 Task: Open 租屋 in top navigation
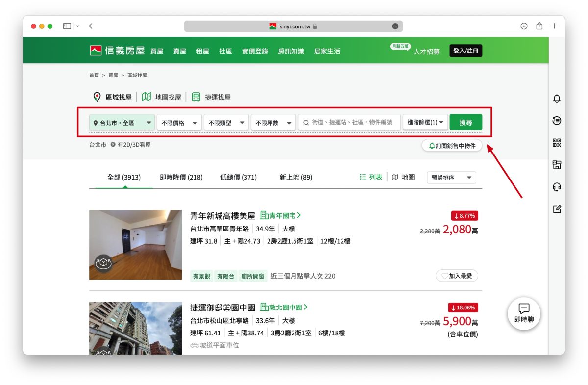point(202,51)
